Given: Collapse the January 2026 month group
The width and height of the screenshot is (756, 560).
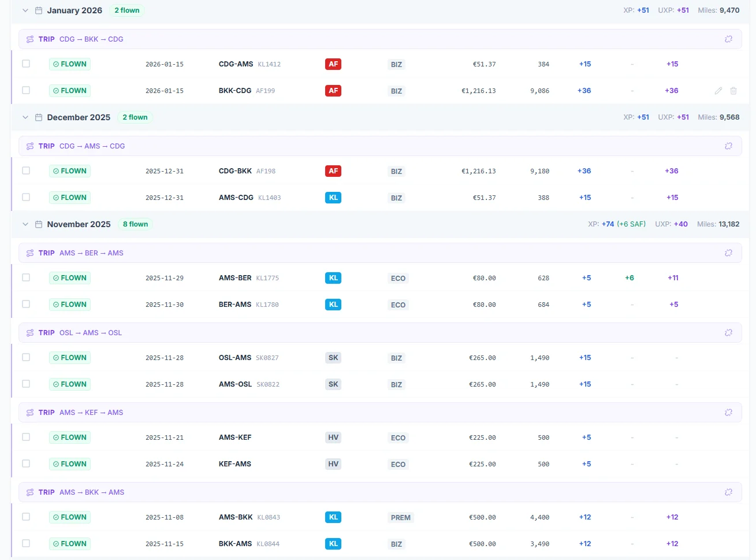Looking at the screenshot, I should tap(25, 10).
